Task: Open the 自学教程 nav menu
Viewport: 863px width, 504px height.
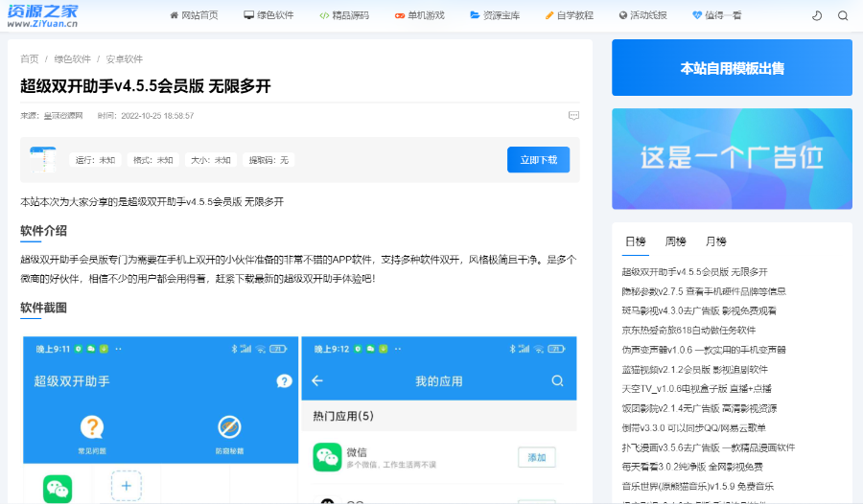Action: (570, 15)
